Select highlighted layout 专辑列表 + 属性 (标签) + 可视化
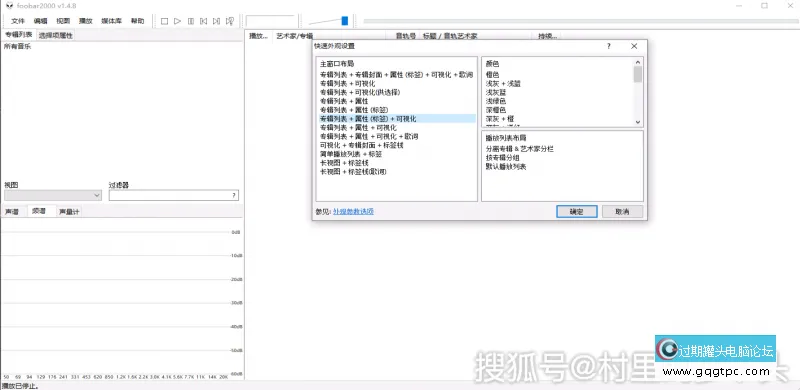The height and width of the screenshot is (390, 800). click(x=396, y=118)
